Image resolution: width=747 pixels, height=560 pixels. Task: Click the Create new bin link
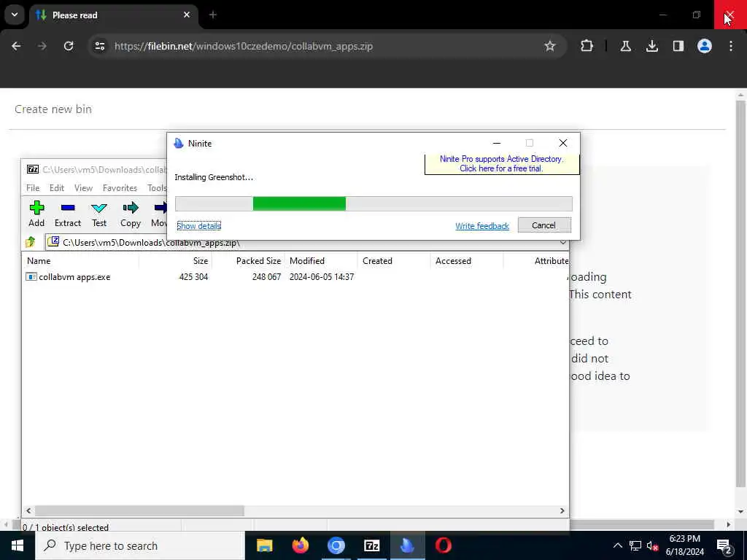(53, 109)
